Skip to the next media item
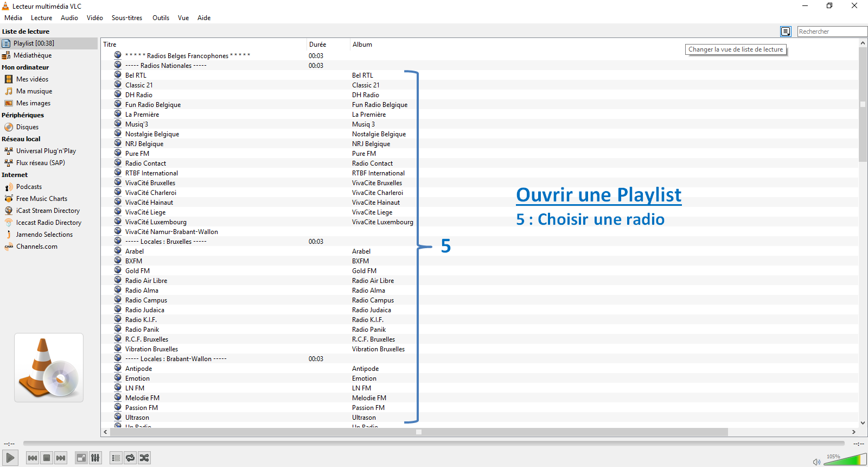Viewport: 868px width, 467px height. 61,458
